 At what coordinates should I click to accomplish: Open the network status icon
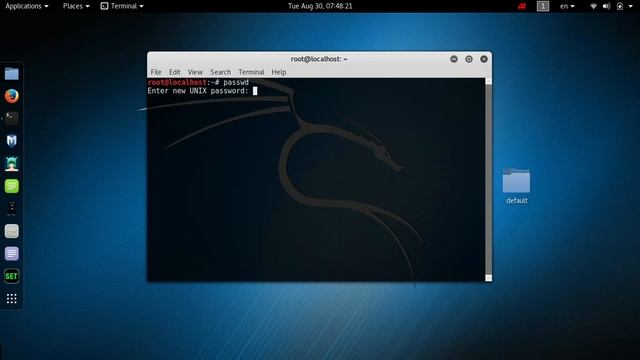point(593,6)
